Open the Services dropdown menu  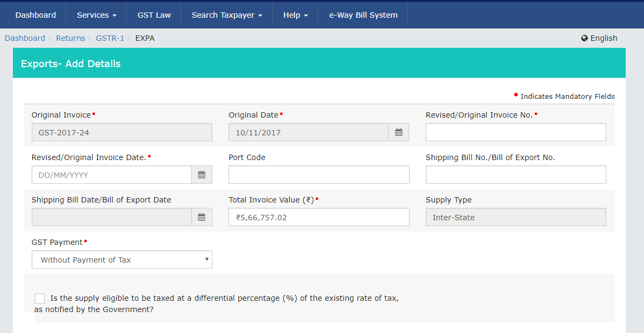click(96, 15)
